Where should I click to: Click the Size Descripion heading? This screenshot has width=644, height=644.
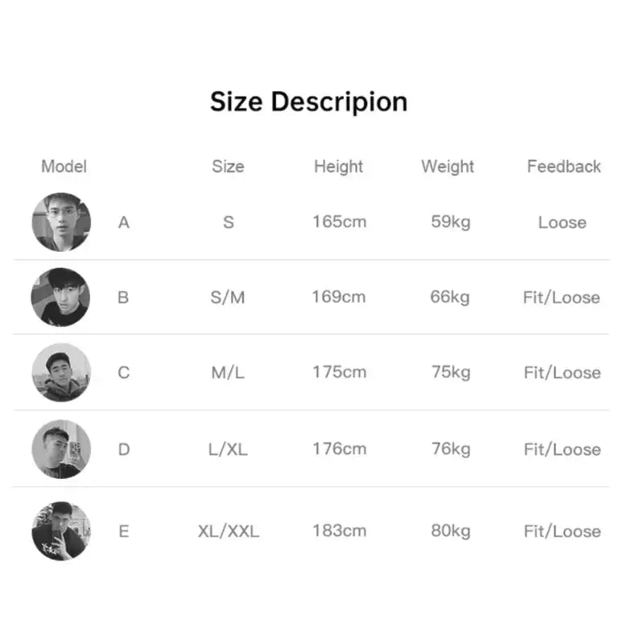pos(309,102)
